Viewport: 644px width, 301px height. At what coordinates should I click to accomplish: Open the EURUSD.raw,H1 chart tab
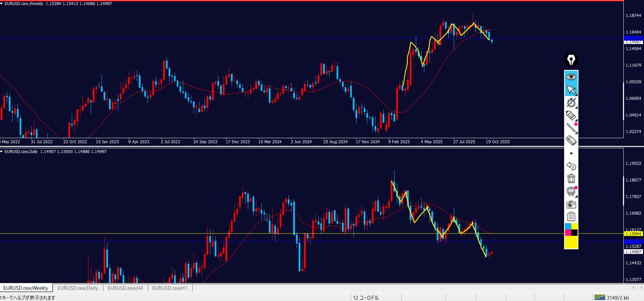(x=170, y=288)
